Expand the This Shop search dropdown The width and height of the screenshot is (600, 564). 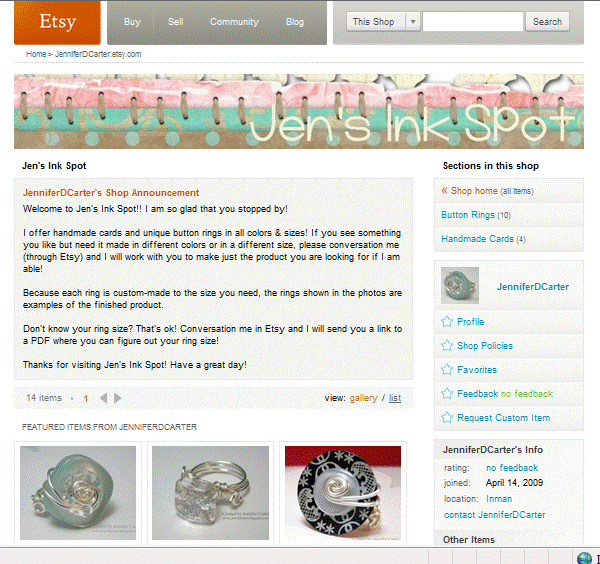coord(412,22)
